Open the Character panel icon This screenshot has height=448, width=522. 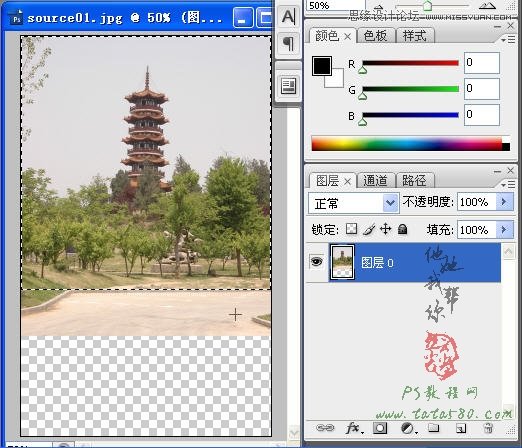[288, 16]
